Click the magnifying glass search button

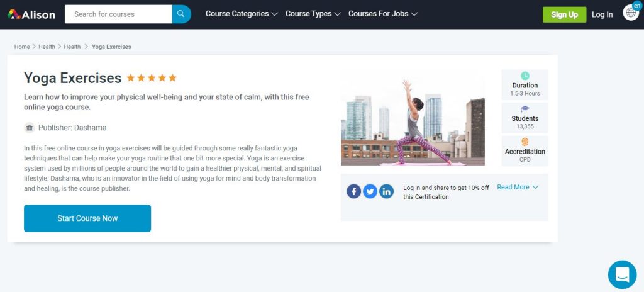click(181, 14)
